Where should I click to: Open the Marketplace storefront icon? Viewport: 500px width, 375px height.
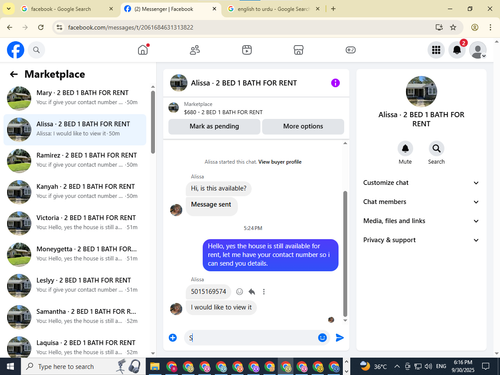298,50
